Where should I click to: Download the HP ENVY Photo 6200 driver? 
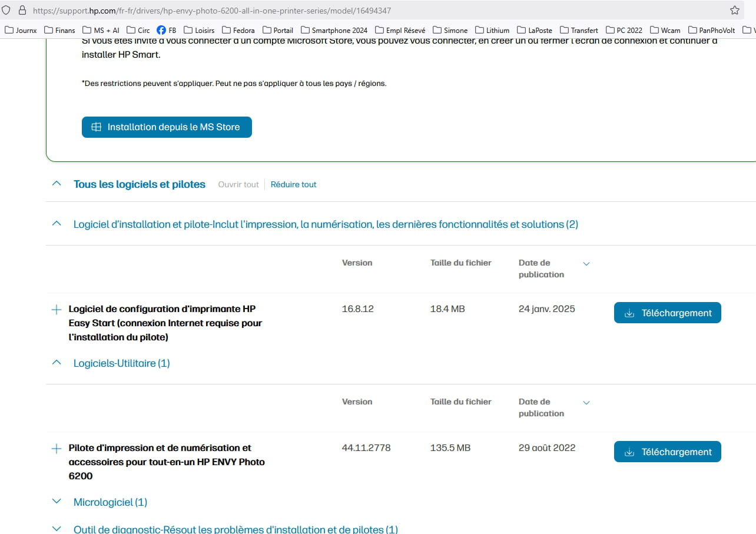point(667,452)
